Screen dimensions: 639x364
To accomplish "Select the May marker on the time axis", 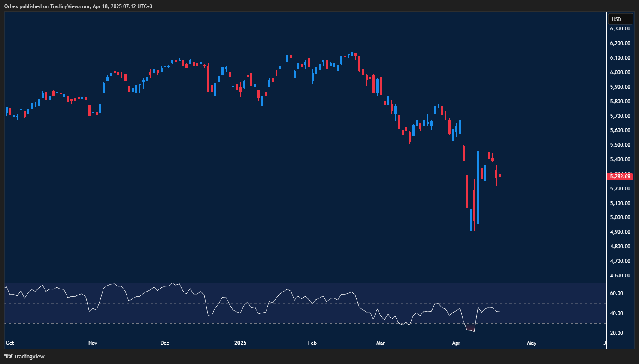I will (x=532, y=343).
